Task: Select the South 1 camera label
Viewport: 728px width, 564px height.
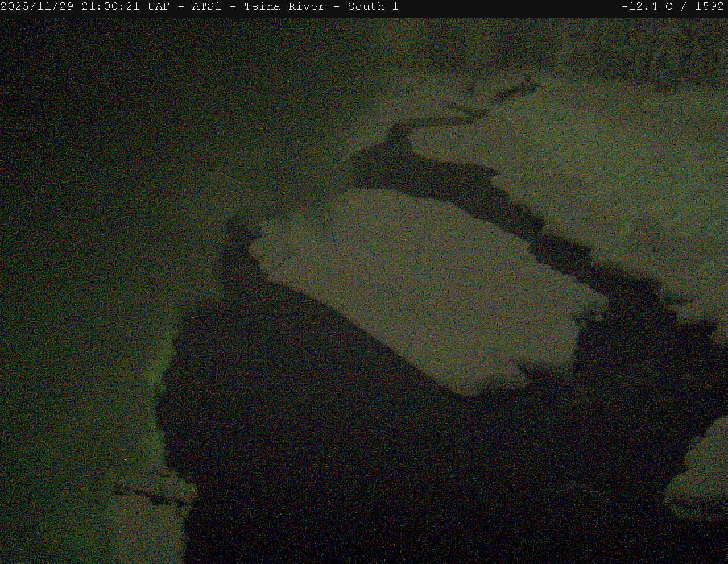Action: point(373,7)
